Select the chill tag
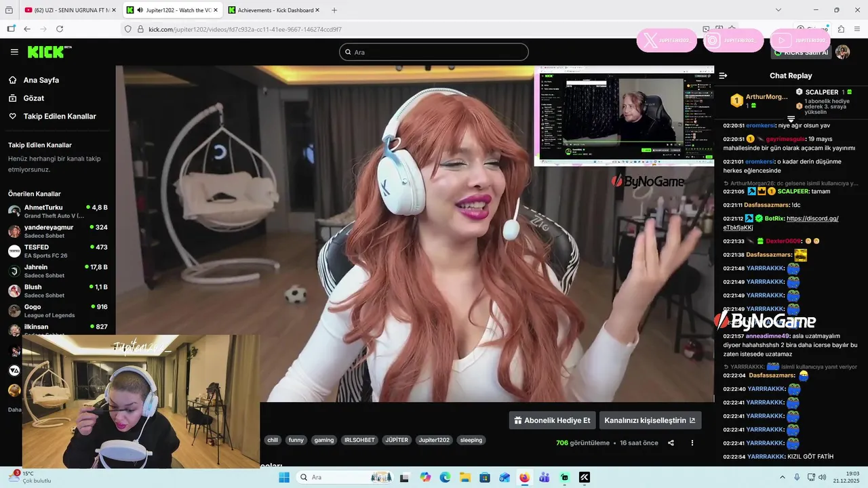Image resolution: width=868 pixels, height=488 pixels. click(273, 440)
